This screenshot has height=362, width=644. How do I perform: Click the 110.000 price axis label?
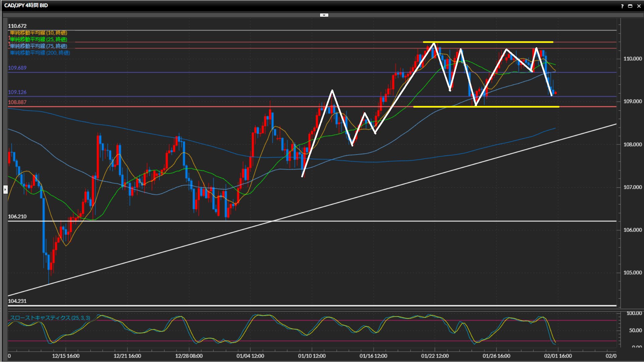point(632,58)
